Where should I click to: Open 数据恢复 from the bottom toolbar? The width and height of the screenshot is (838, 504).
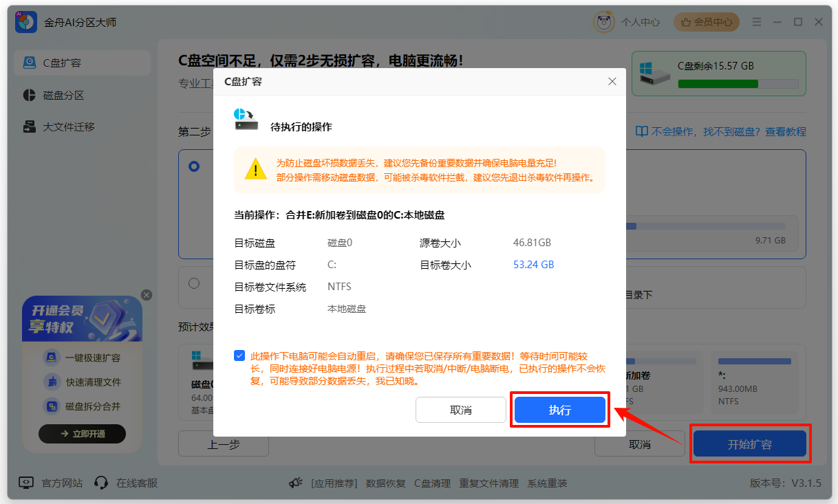pos(386,483)
